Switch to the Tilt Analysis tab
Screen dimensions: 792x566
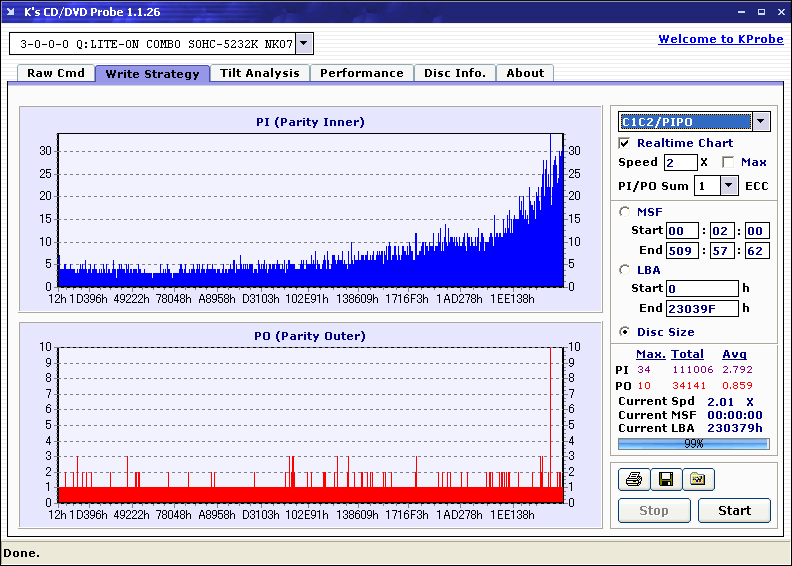259,73
